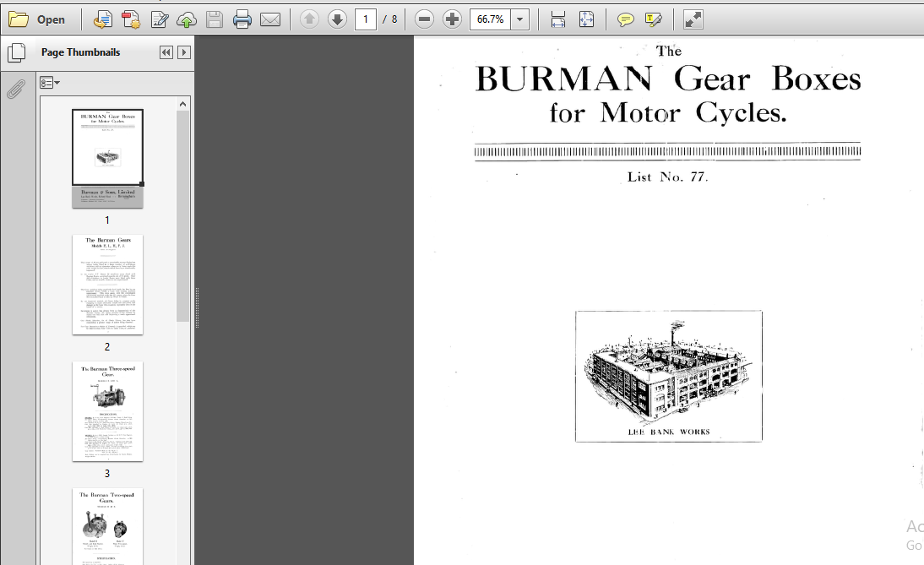Click the edit PDF pencil icon
Screen dimensions: 924x565
coord(159,19)
